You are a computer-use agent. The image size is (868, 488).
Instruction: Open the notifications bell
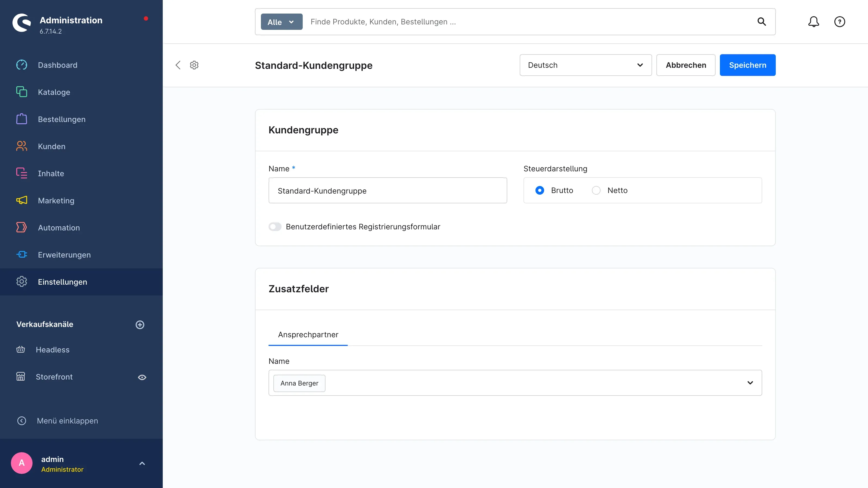point(813,22)
